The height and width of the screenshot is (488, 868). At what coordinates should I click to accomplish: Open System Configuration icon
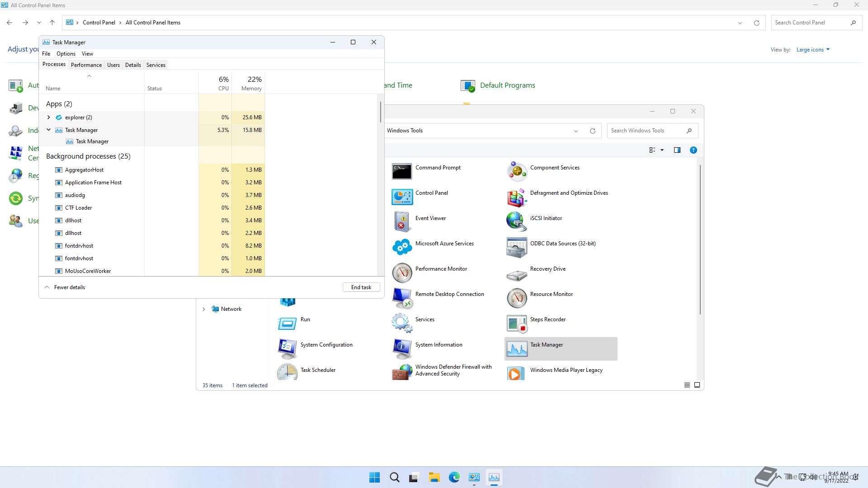pos(287,348)
